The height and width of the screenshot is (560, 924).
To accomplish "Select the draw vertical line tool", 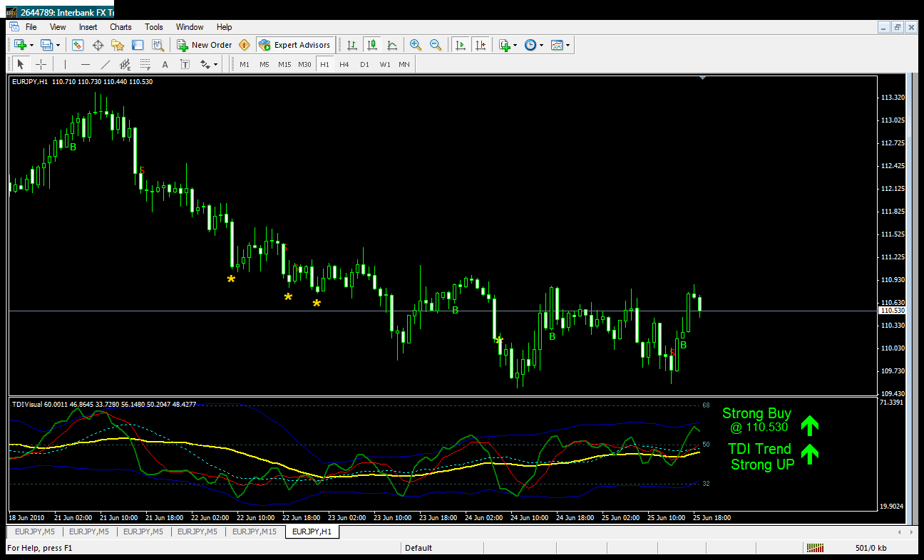I will pos(65,64).
